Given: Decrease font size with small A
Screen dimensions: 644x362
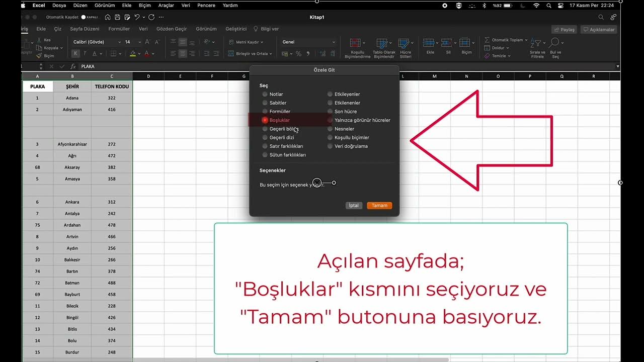Looking at the screenshot, I should (157, 42).
